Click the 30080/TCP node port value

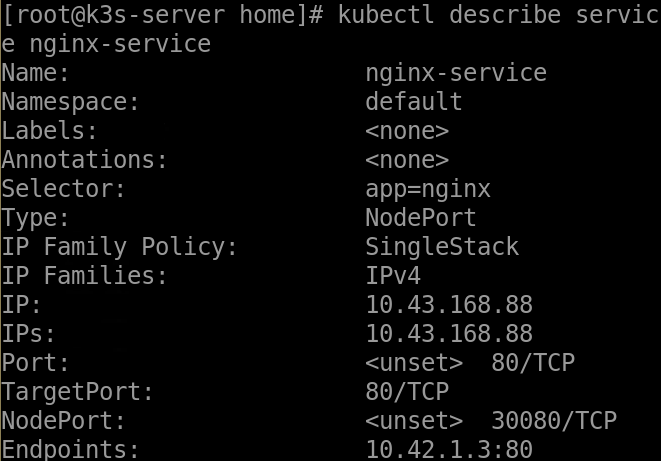point(553,421)
